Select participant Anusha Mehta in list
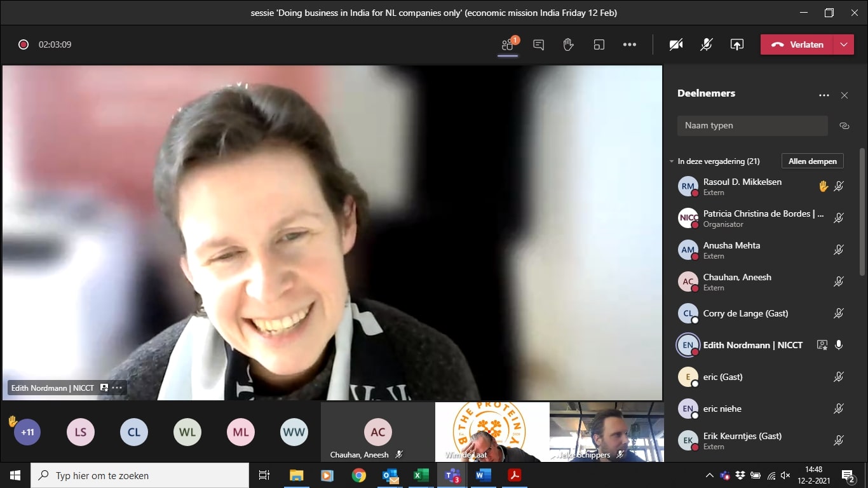This screenshot has height=488, width=868. 731,250
